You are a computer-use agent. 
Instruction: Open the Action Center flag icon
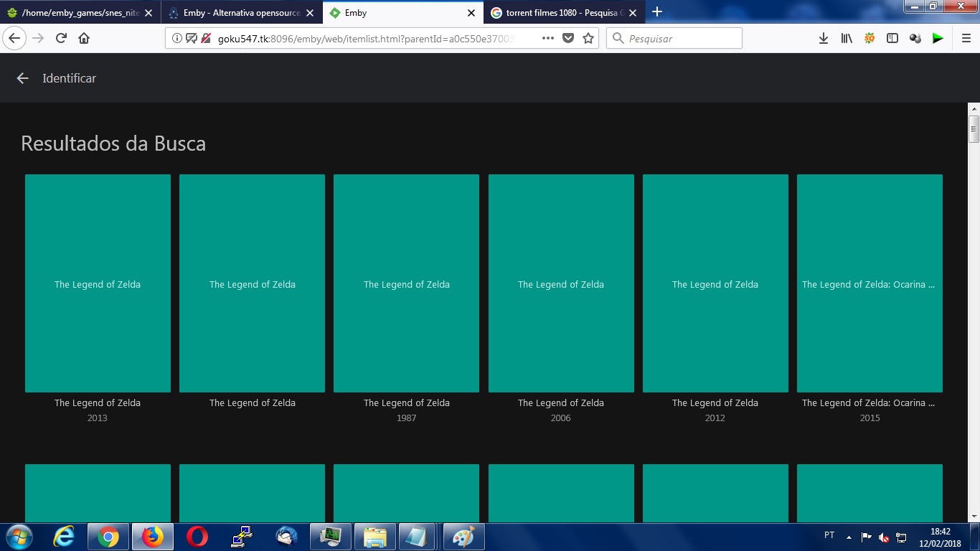coord(867,537)
